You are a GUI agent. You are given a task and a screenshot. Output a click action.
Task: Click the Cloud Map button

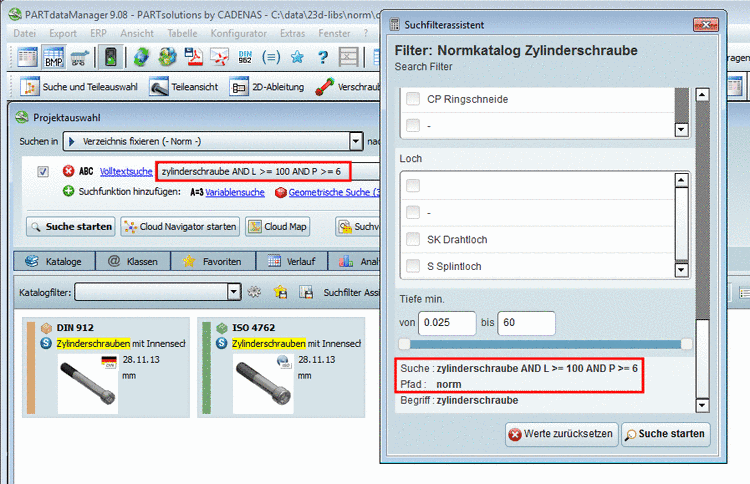[277, 226]
